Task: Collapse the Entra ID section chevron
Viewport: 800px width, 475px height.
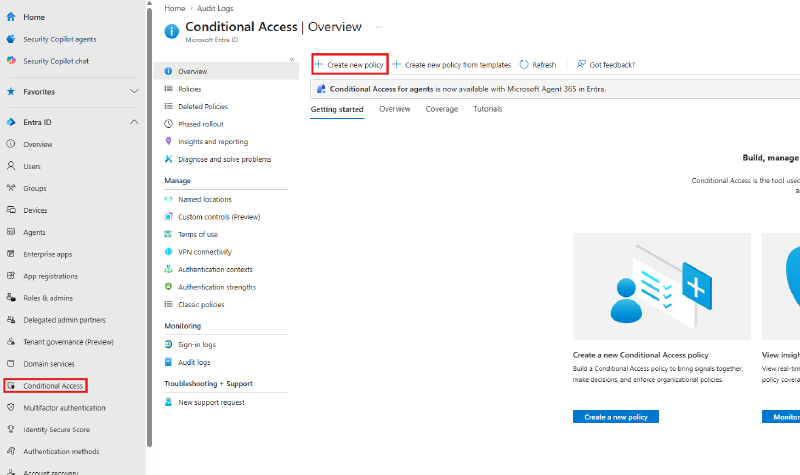Action: pyautogui.click(x=134, y=122)
